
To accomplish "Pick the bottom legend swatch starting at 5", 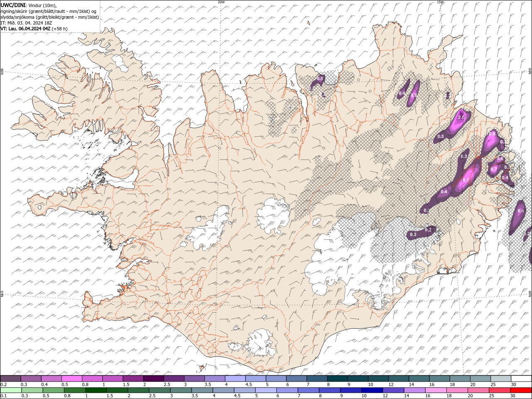I will [266, 390].
